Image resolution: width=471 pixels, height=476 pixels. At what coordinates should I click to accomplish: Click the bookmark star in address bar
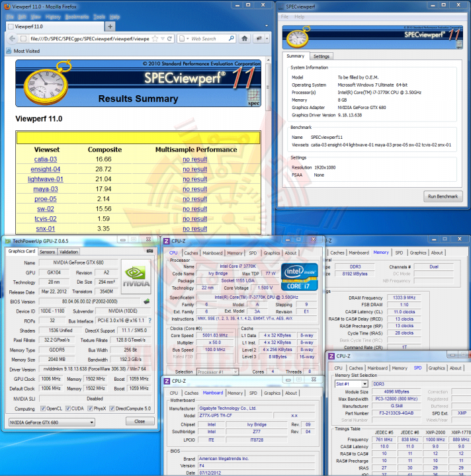[155, 38]
